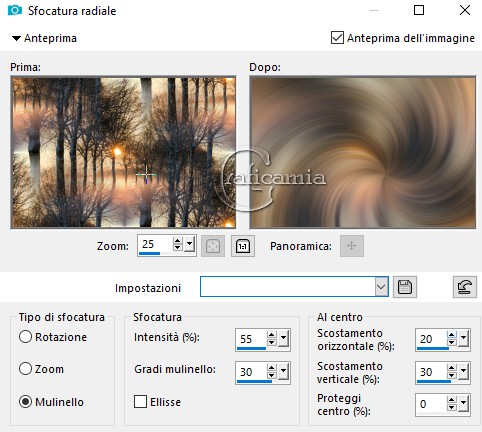Select the Rotazione blur type
Screen dimensions: 482x432
[25, 337]
